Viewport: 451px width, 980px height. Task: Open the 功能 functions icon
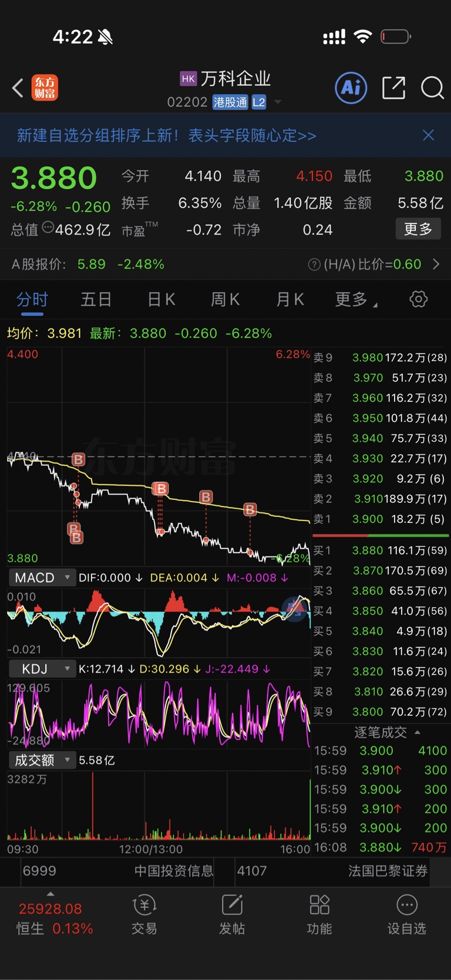coord(319,914)
